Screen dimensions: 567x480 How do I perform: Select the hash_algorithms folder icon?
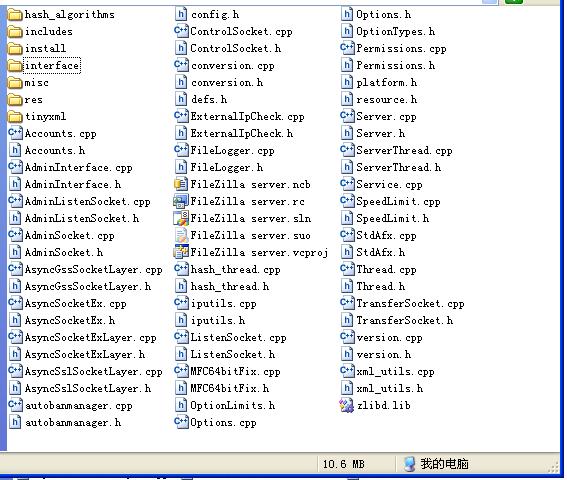[15, 15]
